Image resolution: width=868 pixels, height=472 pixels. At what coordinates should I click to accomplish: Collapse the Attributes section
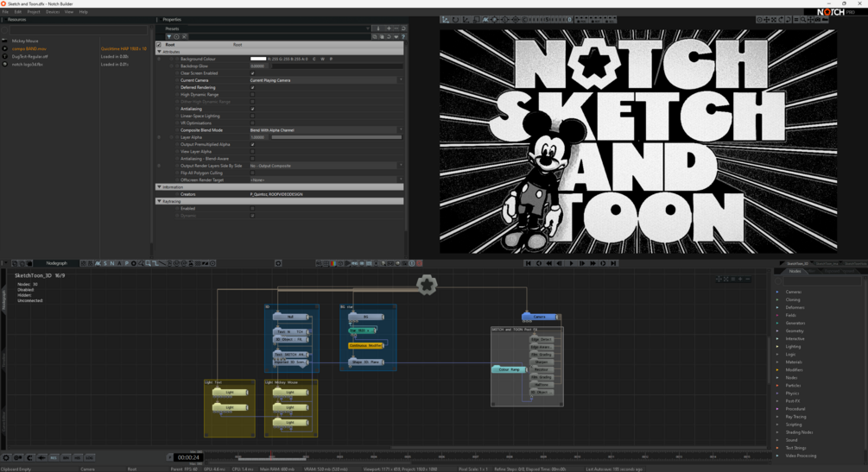click(160, 52)
